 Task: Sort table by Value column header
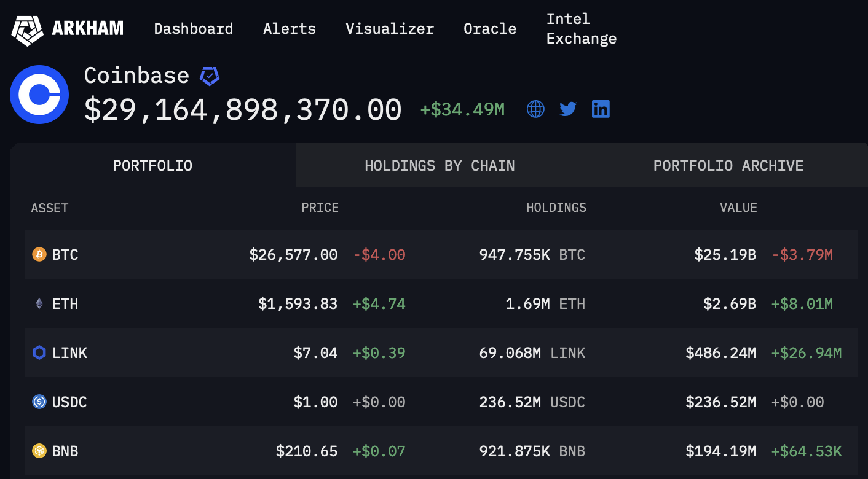[738, 208]
